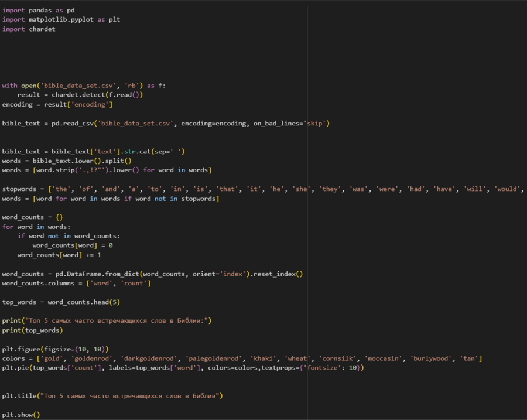This screenshot has width=527, height=420.
Task: Click 'matplotlib.pyplot' in the second import
Action: click(x=61, y=19)
